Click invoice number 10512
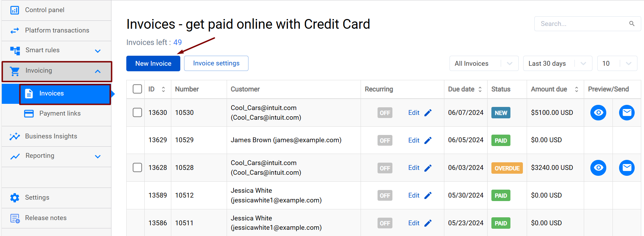The height and width of the screenshot is (236, 644). point(184,196)
